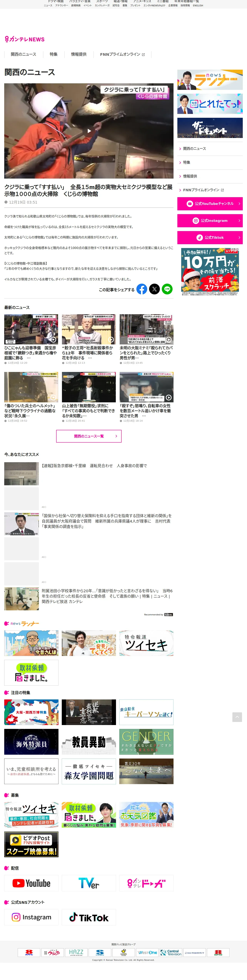The height and width of the screenshot is (980, 247).
Task: Open the 国保から社保 insurance recommendation
Action: (89, 523)
